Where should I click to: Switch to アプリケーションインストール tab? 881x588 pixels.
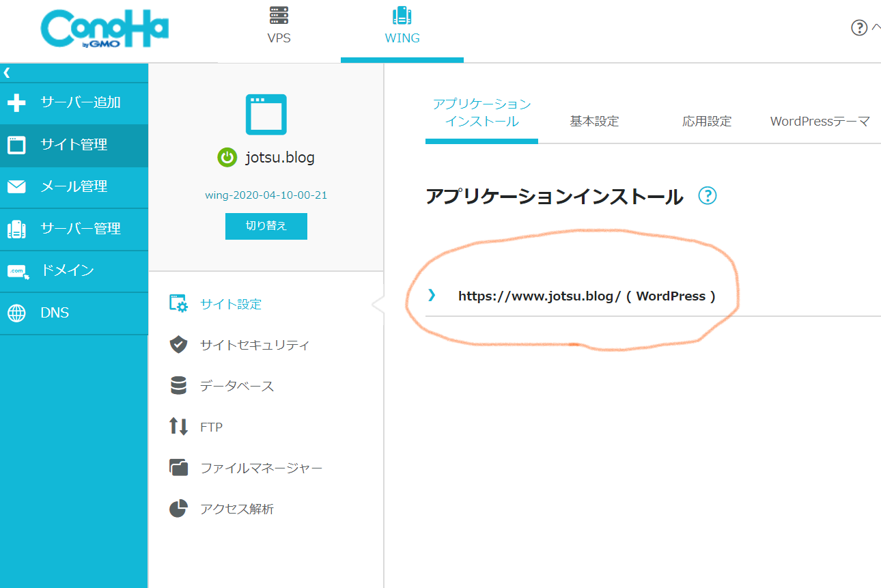click(x=481, y=113)
